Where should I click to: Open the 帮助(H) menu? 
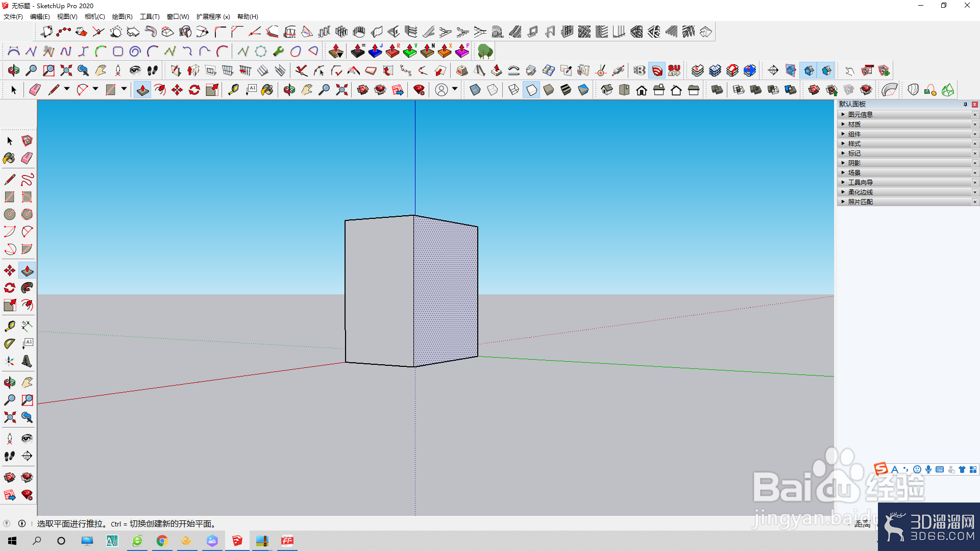click(x=248, y=16)
